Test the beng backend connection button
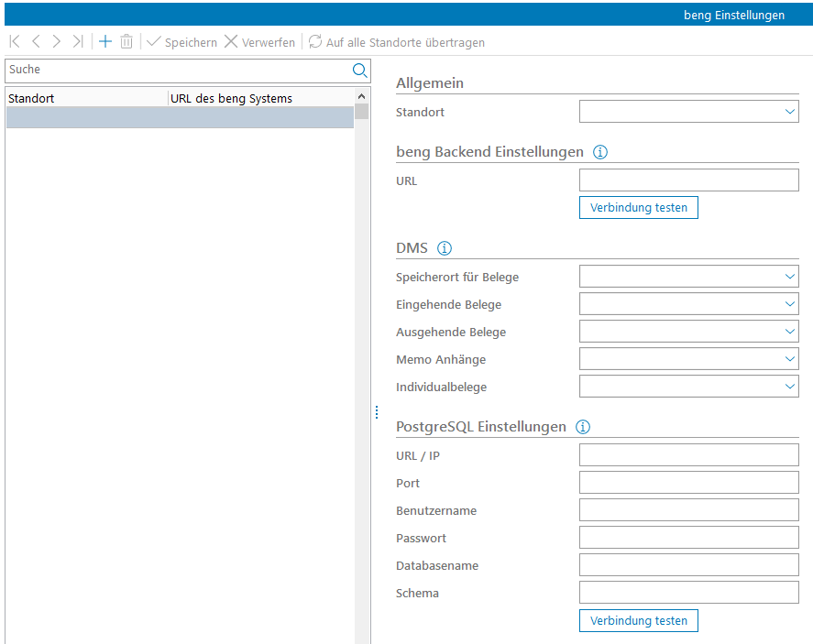Viewport: 813px width, 644px height. 639,208
